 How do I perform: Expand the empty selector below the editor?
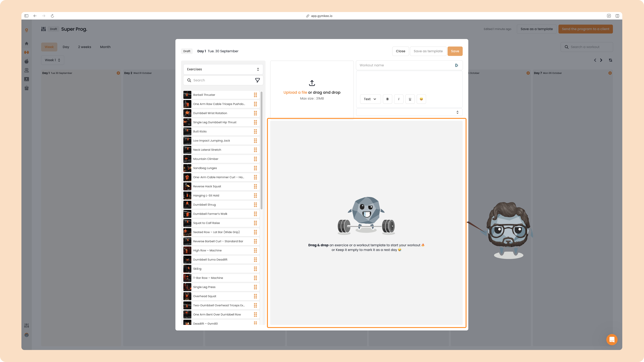click(409, 112)
